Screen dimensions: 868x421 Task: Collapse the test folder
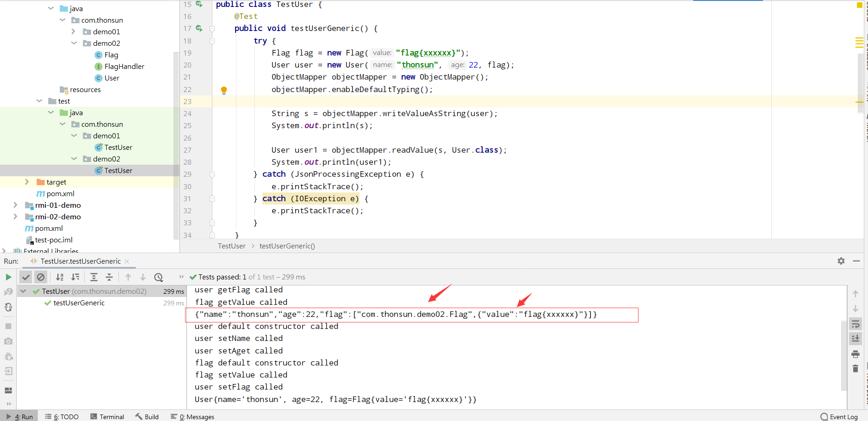point(39,101)
